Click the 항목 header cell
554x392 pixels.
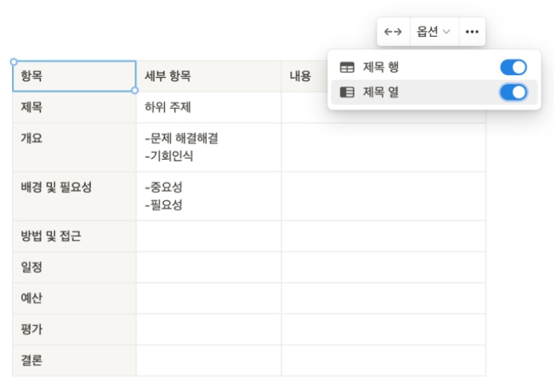pos(74,76)
